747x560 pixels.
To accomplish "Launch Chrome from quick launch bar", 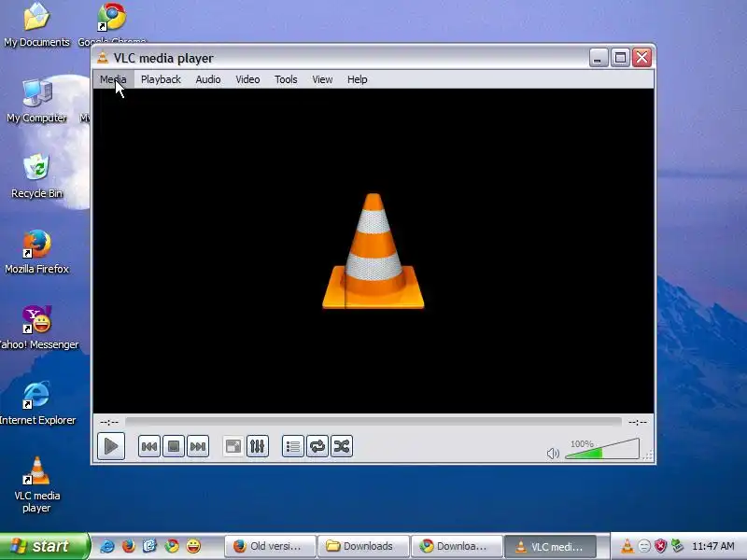I will tap(172, 546).
